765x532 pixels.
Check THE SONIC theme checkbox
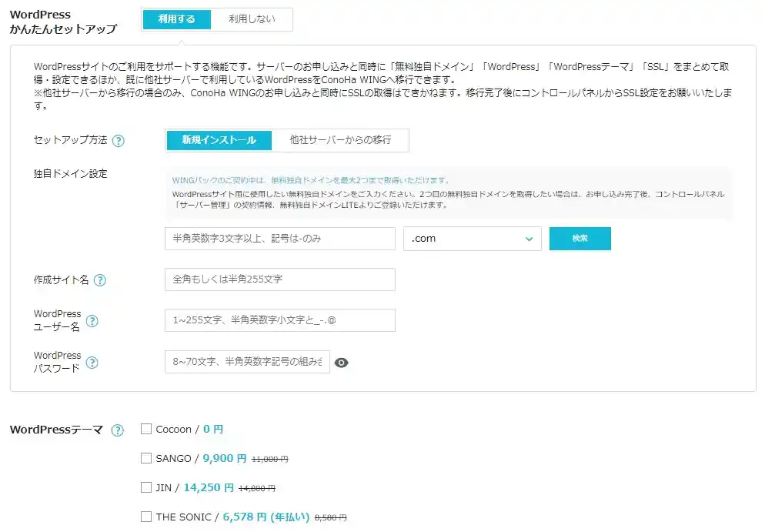tap(146, 517)
